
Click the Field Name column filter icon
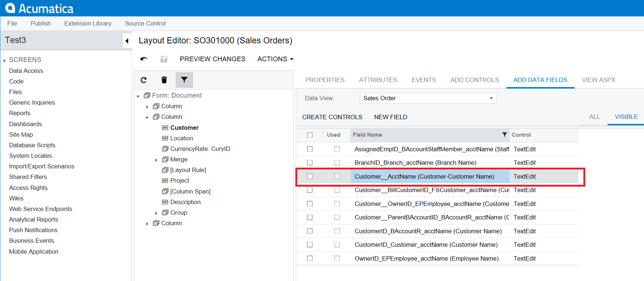(504, 134)
